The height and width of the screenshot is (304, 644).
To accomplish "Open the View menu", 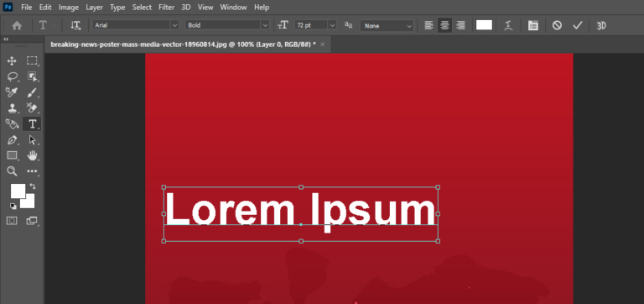I will [205, 8].
